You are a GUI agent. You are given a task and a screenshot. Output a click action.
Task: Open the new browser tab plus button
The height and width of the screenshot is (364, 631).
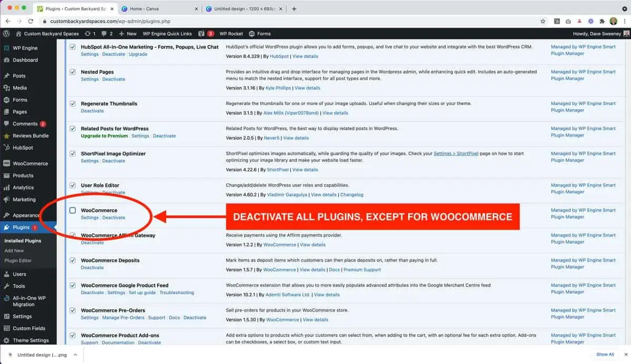(294, 8)
